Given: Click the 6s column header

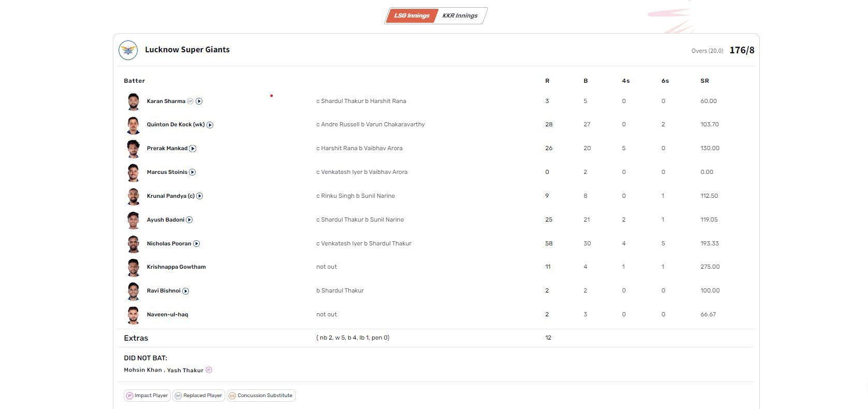Looking at the screenshot, I should coord(665,81).
